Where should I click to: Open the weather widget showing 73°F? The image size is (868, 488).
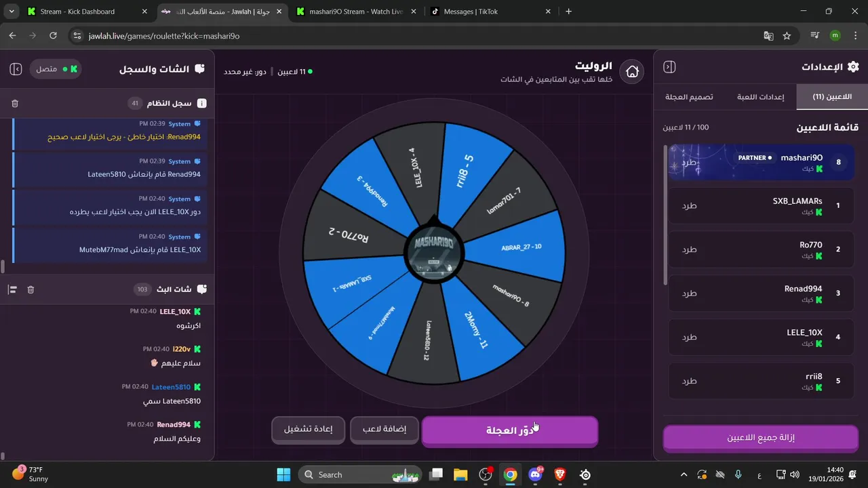pos(31,474)
